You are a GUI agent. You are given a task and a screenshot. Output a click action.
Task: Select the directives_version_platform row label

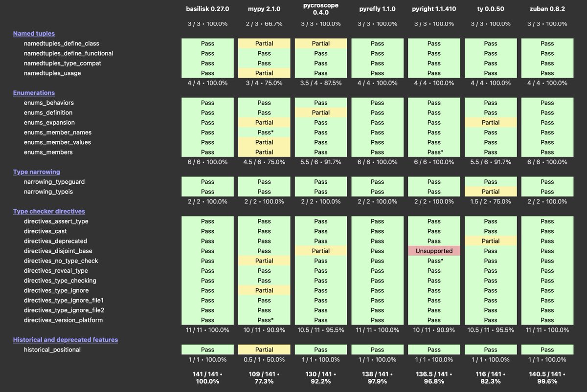[63, 320]
